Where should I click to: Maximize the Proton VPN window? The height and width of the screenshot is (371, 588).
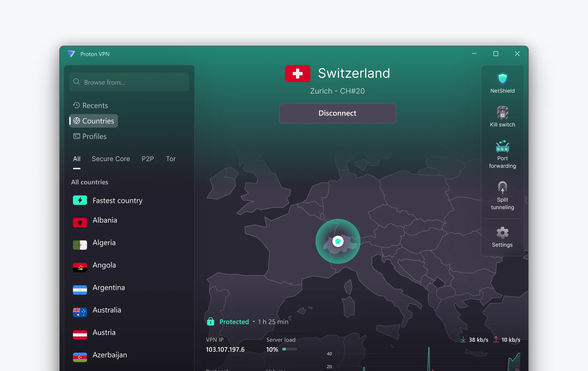click(x=496, y=54)
